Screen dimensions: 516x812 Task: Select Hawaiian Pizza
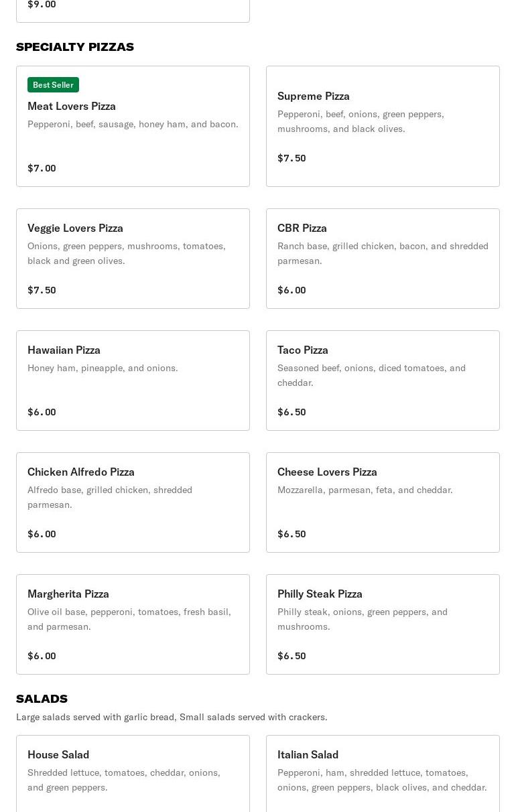tap(133, 380)
